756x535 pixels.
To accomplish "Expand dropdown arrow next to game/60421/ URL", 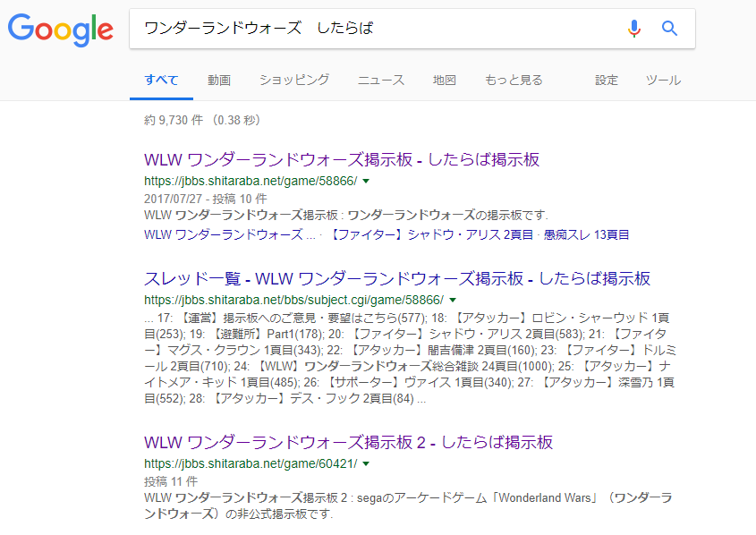I will click(x=366, y=463).
